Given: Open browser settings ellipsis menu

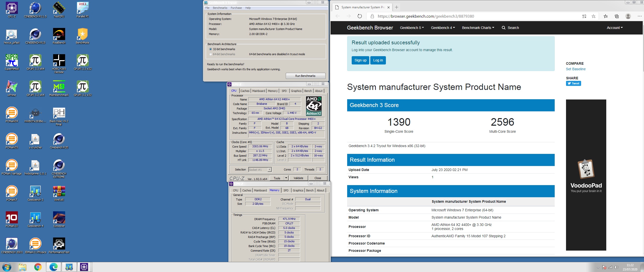Looking at the screenshot, I should (639, 16).
